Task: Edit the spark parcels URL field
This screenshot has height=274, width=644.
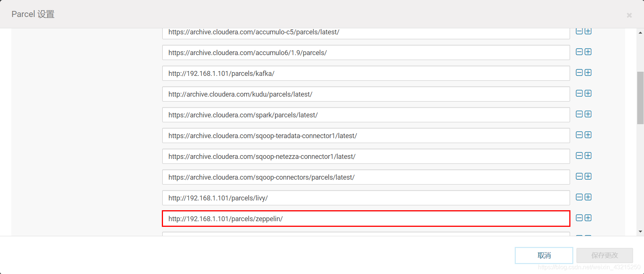Action: (366, 115)
